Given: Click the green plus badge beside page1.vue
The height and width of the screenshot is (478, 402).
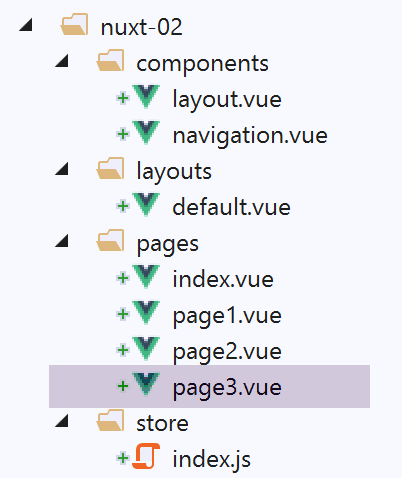Looking at the screenshot, I should [x=123, y=314].
